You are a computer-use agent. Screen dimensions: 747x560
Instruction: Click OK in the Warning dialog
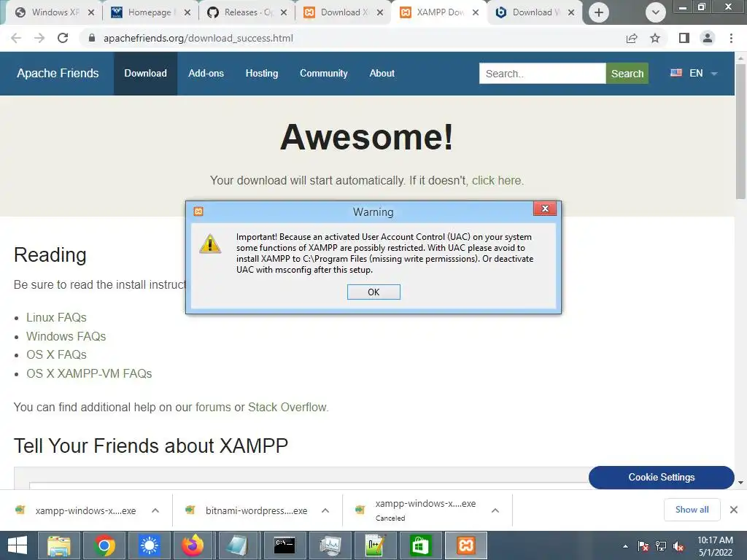373,292
